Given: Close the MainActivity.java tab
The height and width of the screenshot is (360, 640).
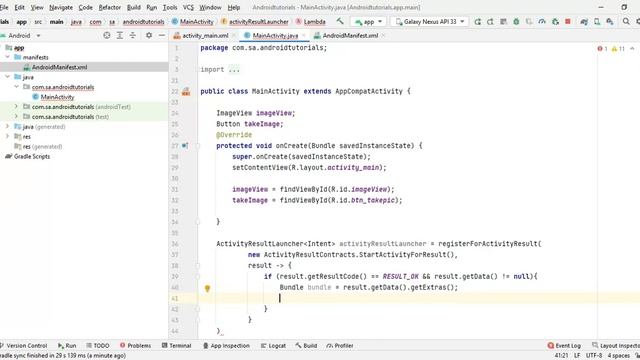Looking at the screenshot, I should coord(304,36).
